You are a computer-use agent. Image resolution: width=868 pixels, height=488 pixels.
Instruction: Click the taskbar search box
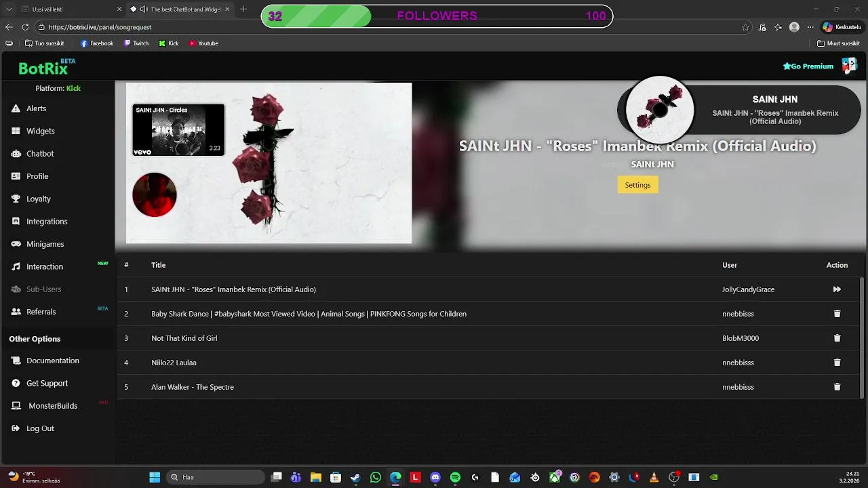point(216,477)
